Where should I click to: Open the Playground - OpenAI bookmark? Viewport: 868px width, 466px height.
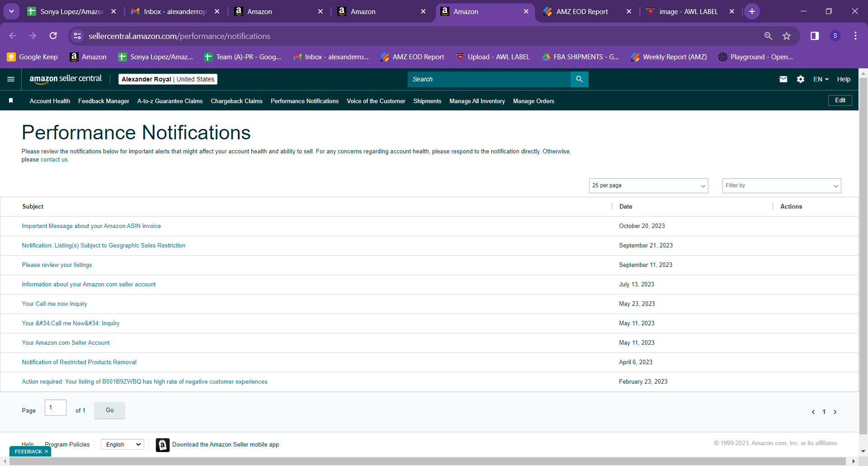[x=756, y=57]
